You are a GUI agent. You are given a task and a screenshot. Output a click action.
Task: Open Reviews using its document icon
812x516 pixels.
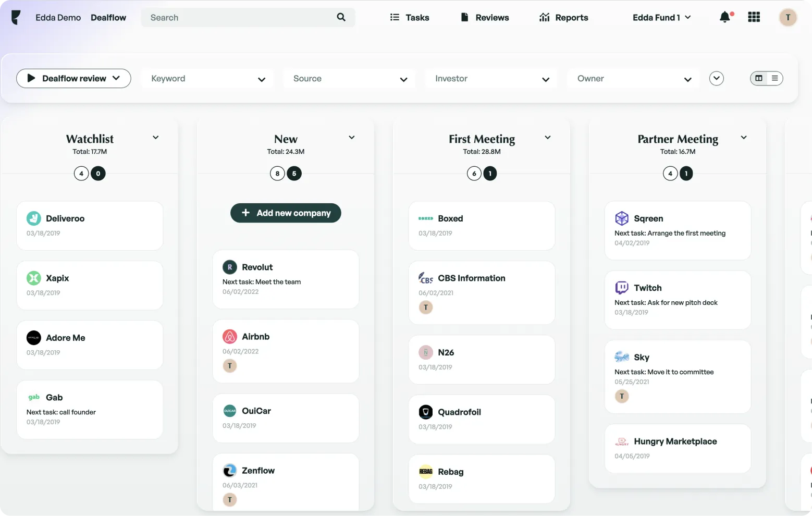coord(464,17)
